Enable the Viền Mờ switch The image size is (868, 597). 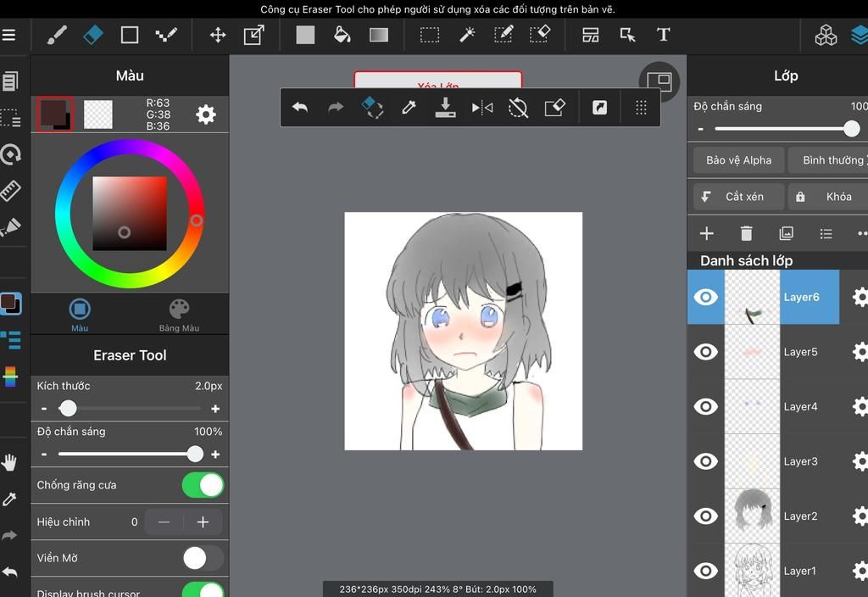[x=203, y=558]
